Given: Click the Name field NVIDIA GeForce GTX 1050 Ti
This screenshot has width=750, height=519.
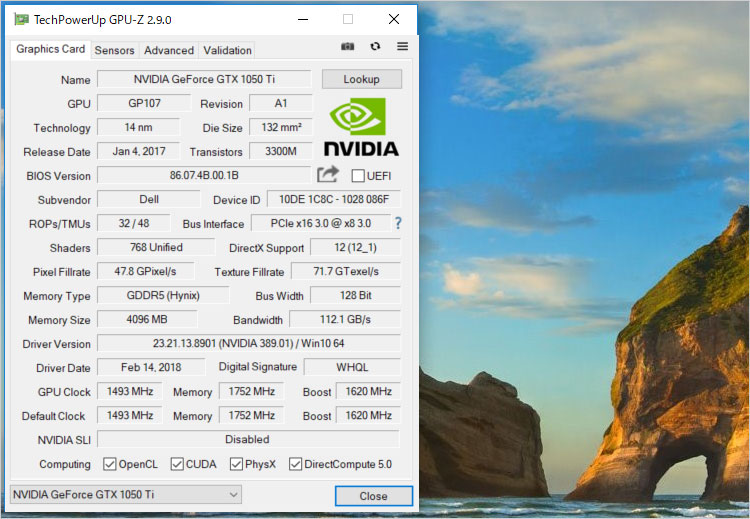Looking at the screenshot, I should (x=204, y=79).
